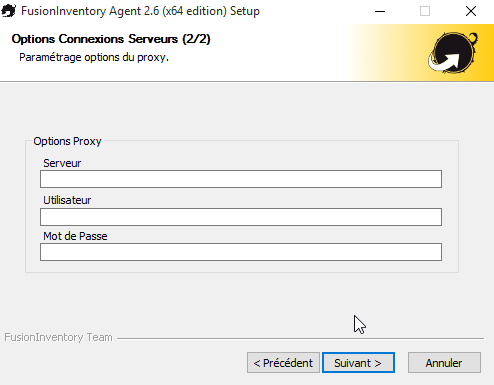Click the FusionInventory Team branding text
The width and height of the screenshot is (494, 385).
[x=58, y=337]
